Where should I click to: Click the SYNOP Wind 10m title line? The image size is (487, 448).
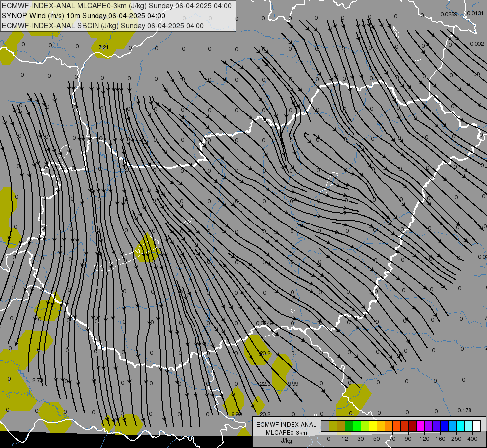coord(83,16)
